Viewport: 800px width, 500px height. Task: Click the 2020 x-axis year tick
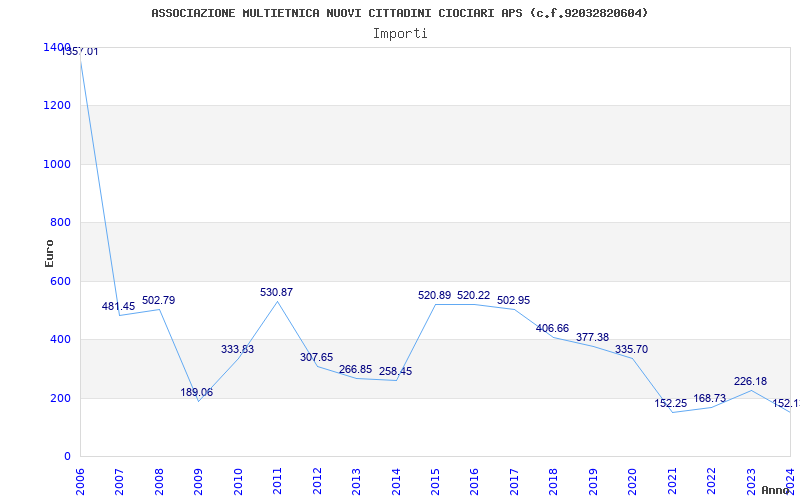point(633,481)
